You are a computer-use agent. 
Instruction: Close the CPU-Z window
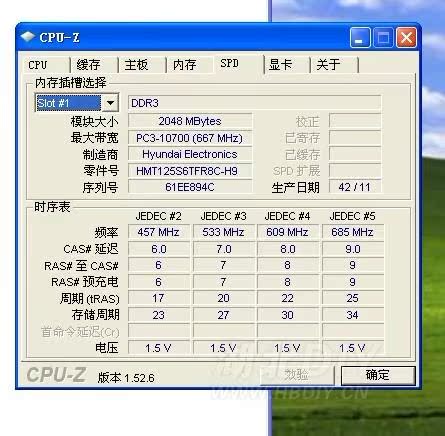click(x=406, y=37)
